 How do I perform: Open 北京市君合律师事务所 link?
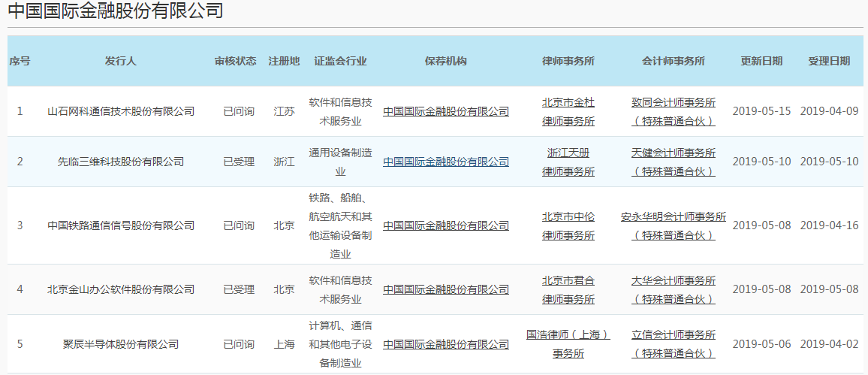pyautogui.click(x=568, y=289)
